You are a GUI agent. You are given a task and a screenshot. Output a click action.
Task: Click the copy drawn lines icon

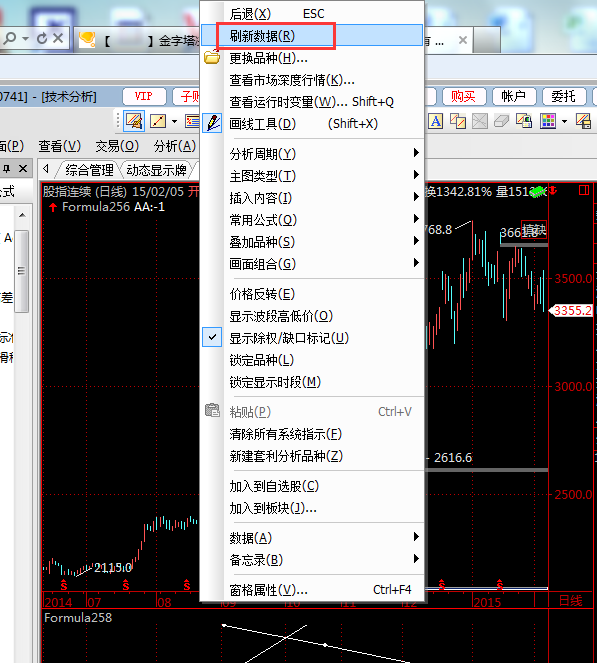457,122
